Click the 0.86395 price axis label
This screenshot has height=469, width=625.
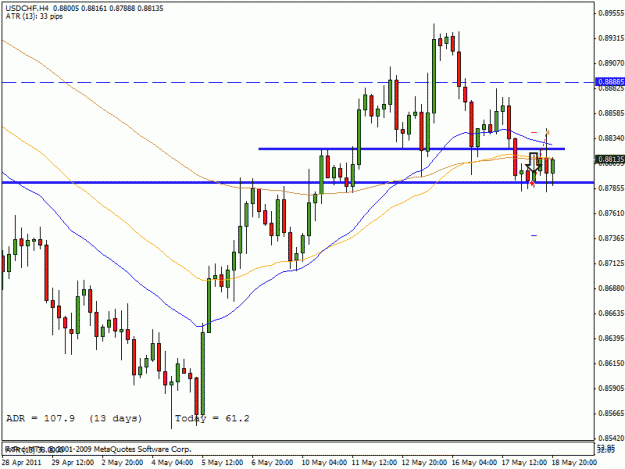point(611,338)
